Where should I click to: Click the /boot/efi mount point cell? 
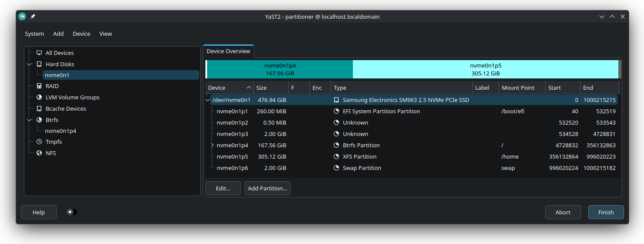point(513,112)
